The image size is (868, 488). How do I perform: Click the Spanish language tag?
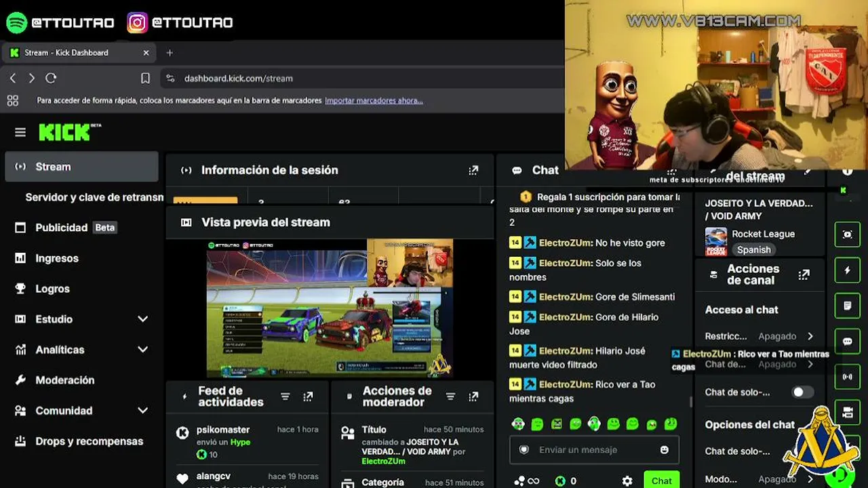753,249
